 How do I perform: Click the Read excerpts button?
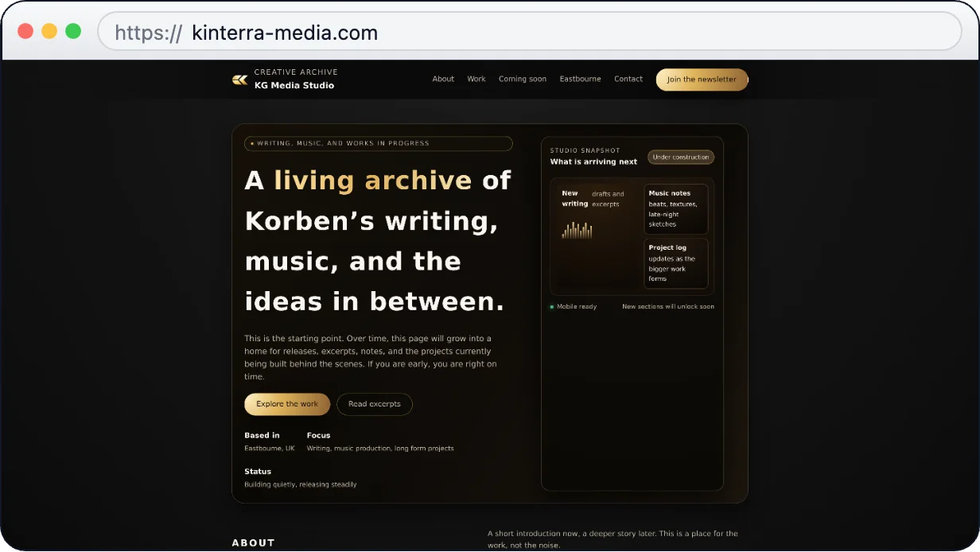point(375,404)
